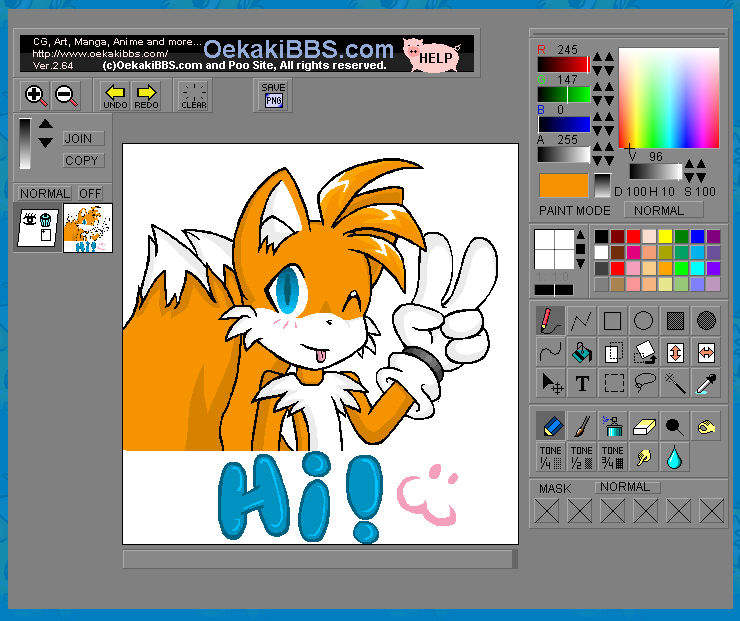Toggle the last mask color slot

point(712,511)
